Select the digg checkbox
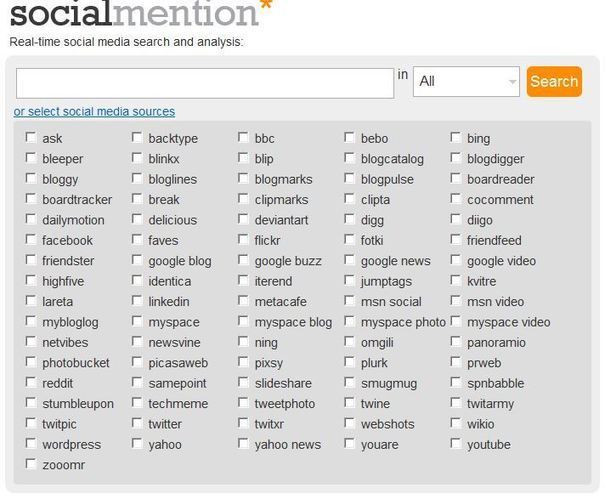Screen dimensions: 605x499 [x=350, y=219]
